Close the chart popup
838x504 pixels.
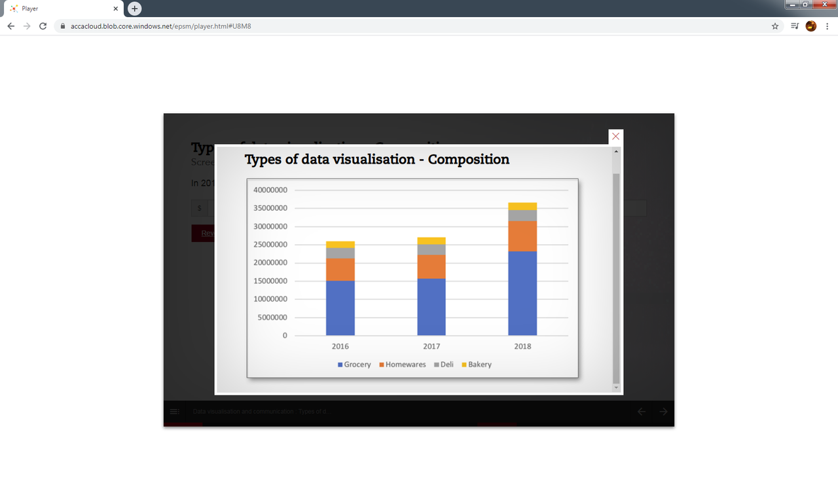615,136
